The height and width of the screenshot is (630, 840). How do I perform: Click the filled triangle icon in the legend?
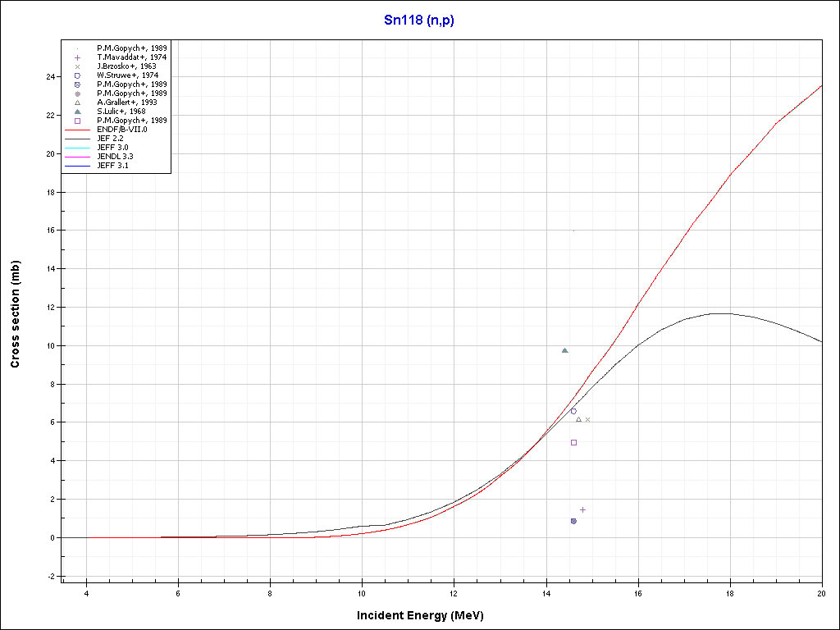coord(77,112)
